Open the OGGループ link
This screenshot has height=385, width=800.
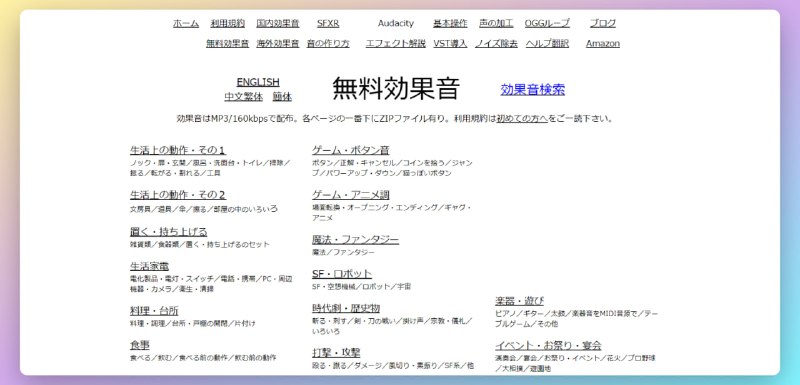point(547,23)
